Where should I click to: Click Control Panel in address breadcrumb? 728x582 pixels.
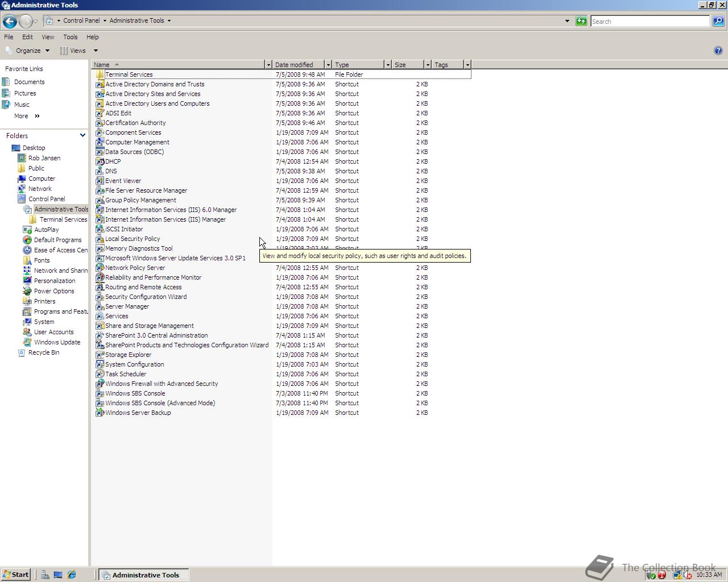point(81,20)
